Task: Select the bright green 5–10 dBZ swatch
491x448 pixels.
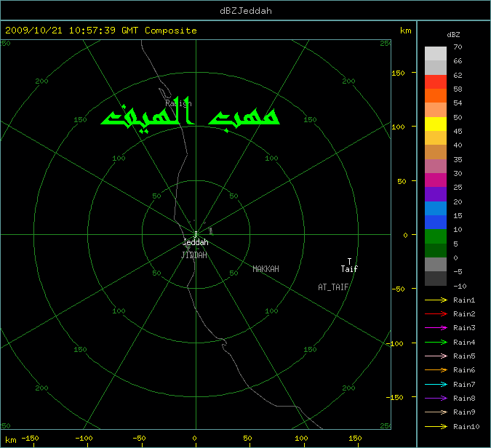Action: point(436,236)
